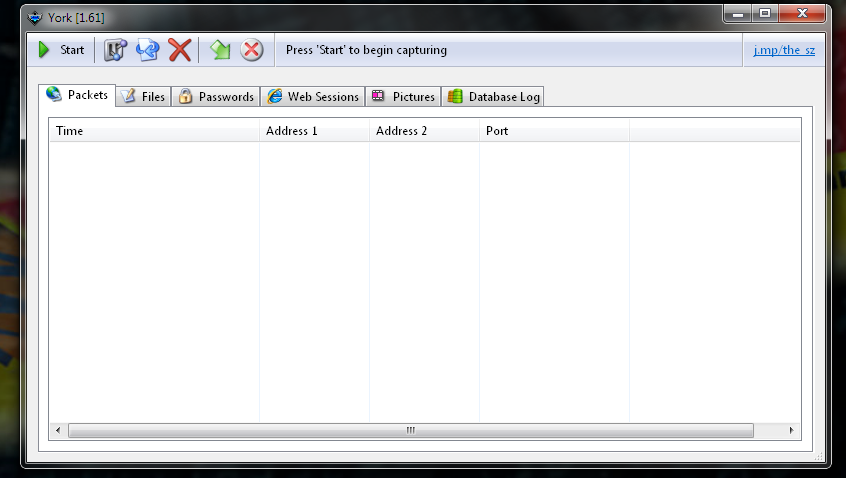Click the red X delete toolbar icon
This screenshot has height=478, width=846.
coord(180,50)
